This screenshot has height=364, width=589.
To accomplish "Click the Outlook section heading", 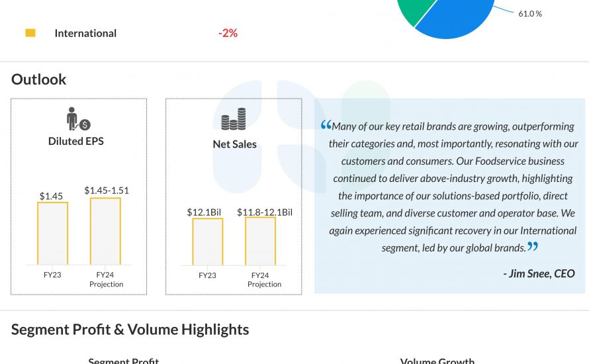I will 39,79.
